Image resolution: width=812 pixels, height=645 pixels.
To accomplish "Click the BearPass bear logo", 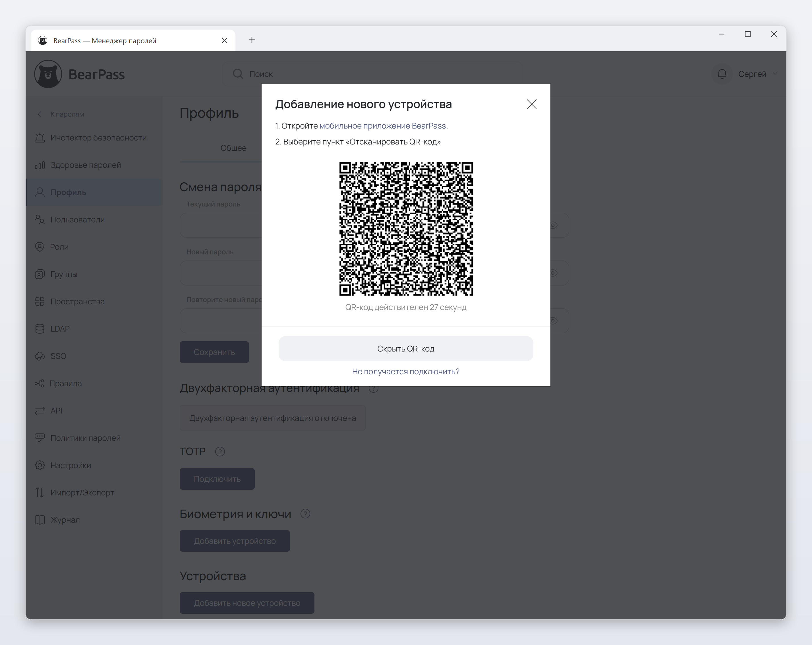I will point(48,74).
